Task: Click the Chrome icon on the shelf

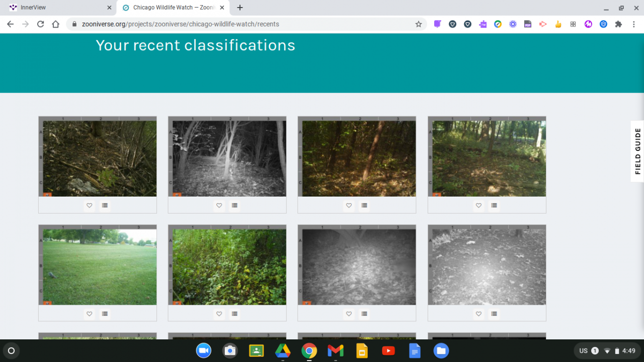Action: click(309, 350)
